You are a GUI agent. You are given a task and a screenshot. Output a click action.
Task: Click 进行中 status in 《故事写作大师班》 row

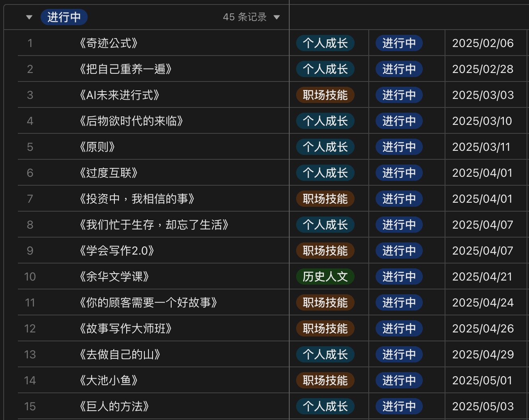click(399, 328)
